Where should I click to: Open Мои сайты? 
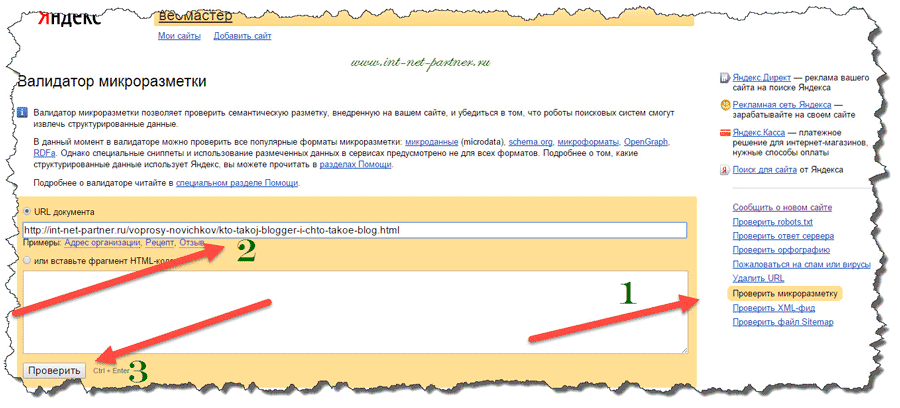click(179, 36)
